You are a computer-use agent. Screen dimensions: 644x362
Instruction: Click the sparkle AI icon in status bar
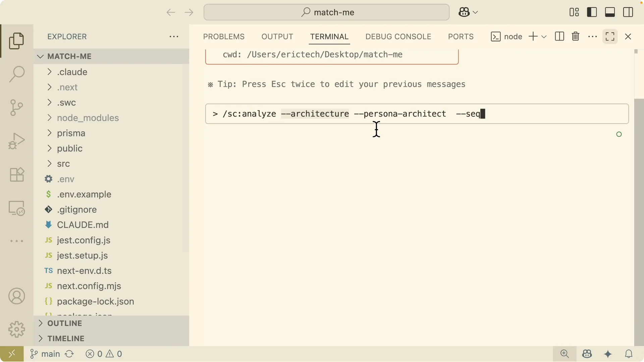coord(608,354)
